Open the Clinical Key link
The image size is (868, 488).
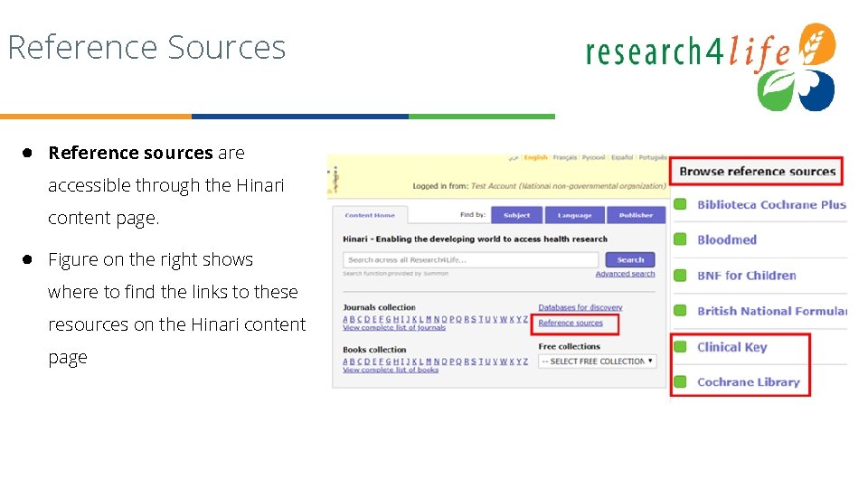tap(731, 347)
